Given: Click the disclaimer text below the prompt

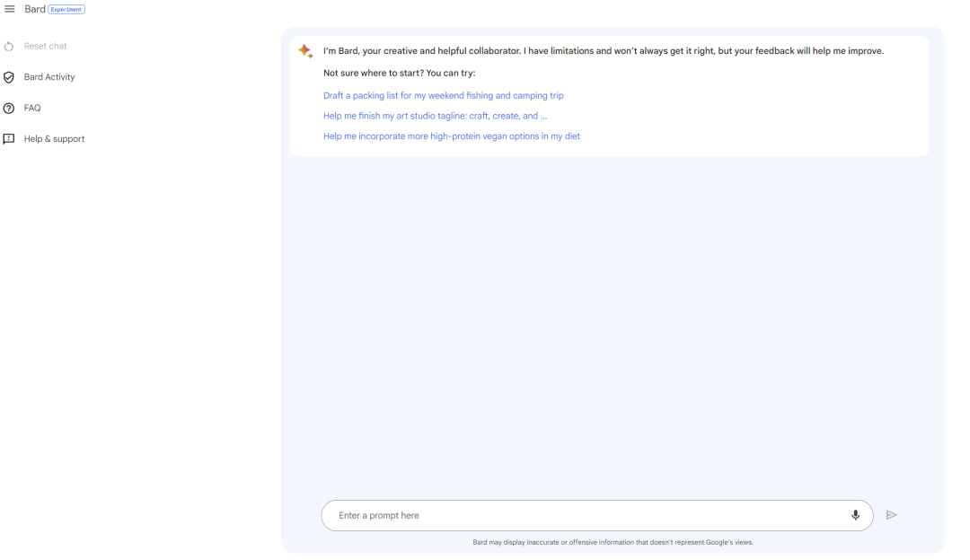Looking at the screenshot, I should coord(613,542).
